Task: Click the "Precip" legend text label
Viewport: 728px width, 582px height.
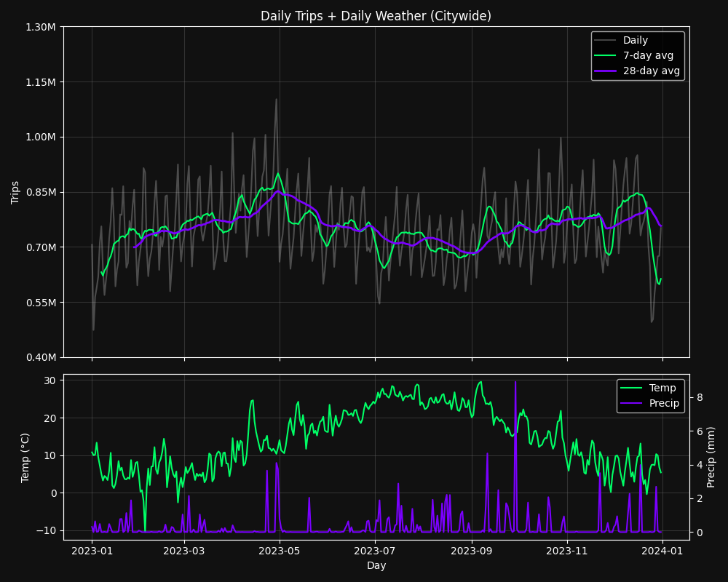Action: tap(664, 403)
